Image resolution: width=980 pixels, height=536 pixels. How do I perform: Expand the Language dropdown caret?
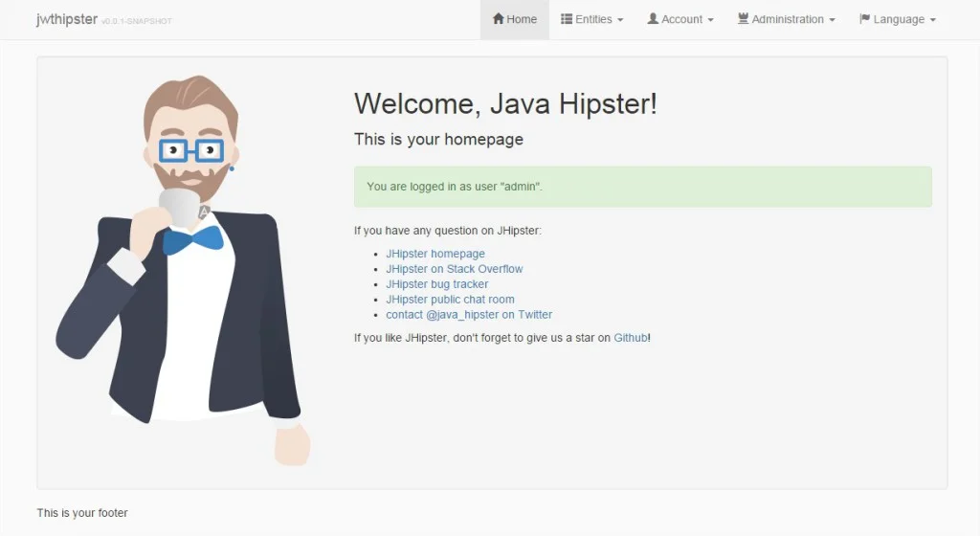932,20
